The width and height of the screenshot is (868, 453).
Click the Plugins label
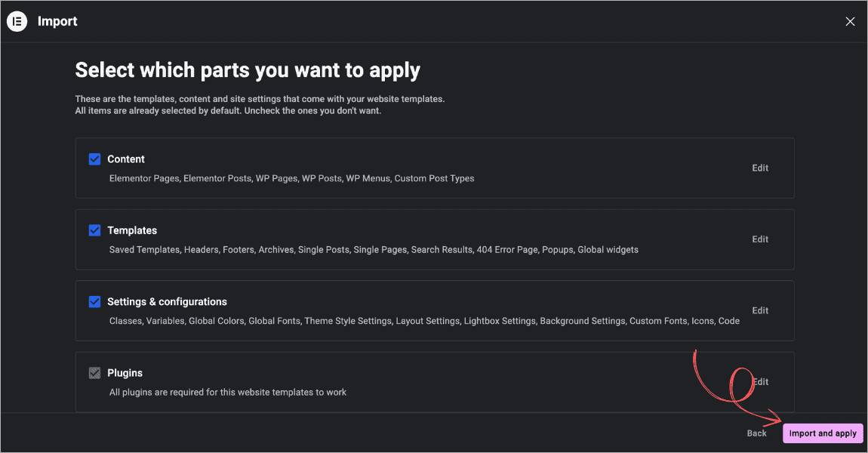pyautogui.click(x=125, y=373)
